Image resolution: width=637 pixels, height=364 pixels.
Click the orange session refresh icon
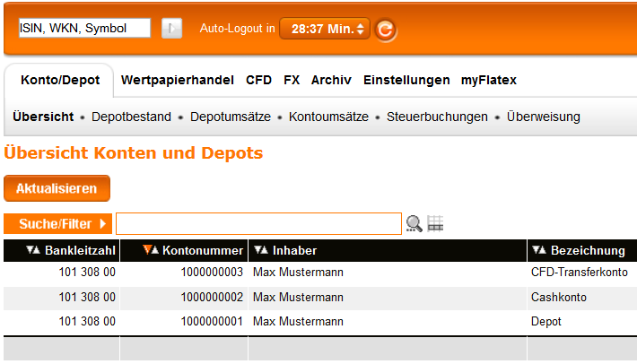(385, 30)
